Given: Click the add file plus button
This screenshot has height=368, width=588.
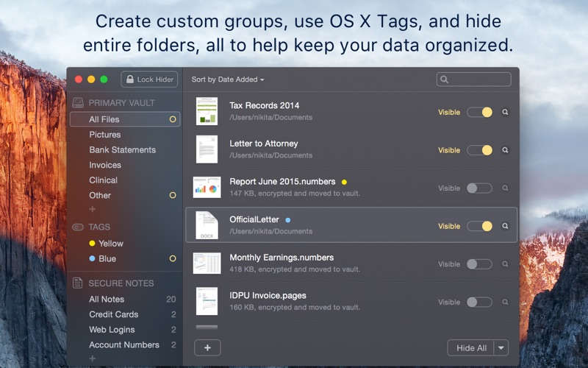Looking at the screenshot, I should point(207,347).
